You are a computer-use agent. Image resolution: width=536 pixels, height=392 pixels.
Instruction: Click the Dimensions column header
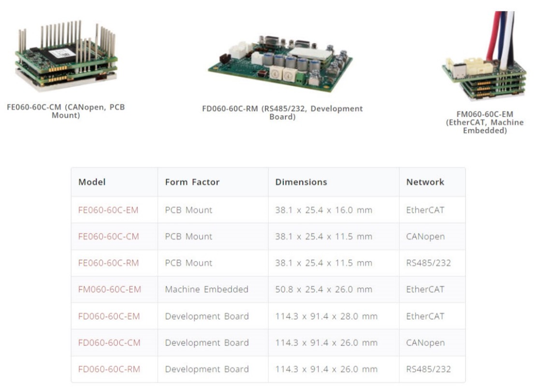[x=301, y=182]
